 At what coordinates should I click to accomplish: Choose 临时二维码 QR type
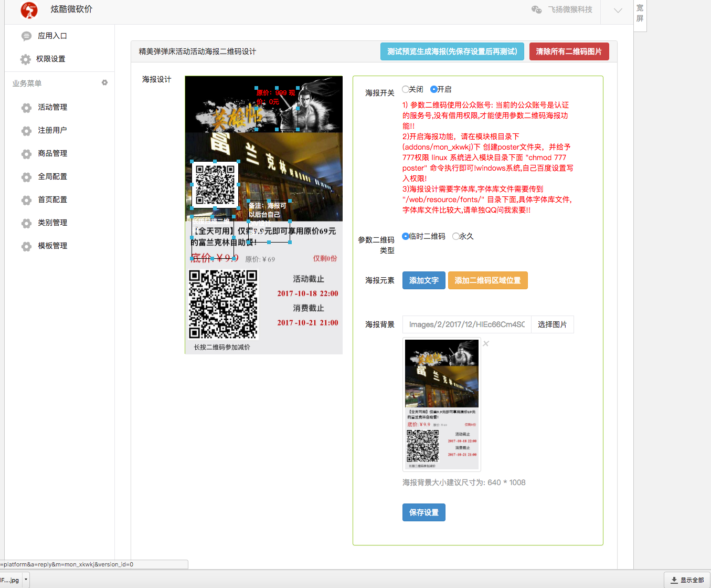point(406,236)
